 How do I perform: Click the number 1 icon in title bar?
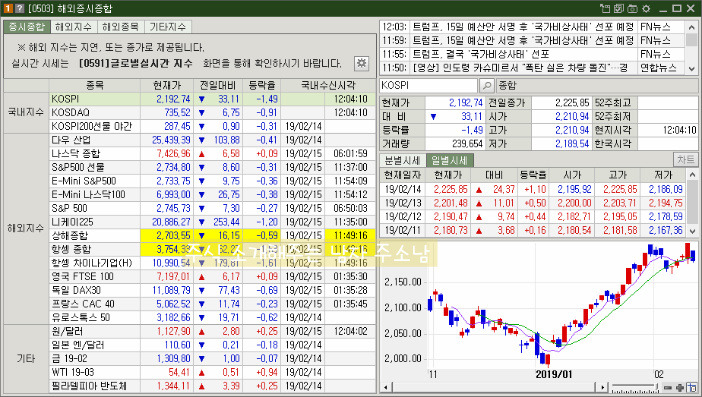(x=8, y=9)
